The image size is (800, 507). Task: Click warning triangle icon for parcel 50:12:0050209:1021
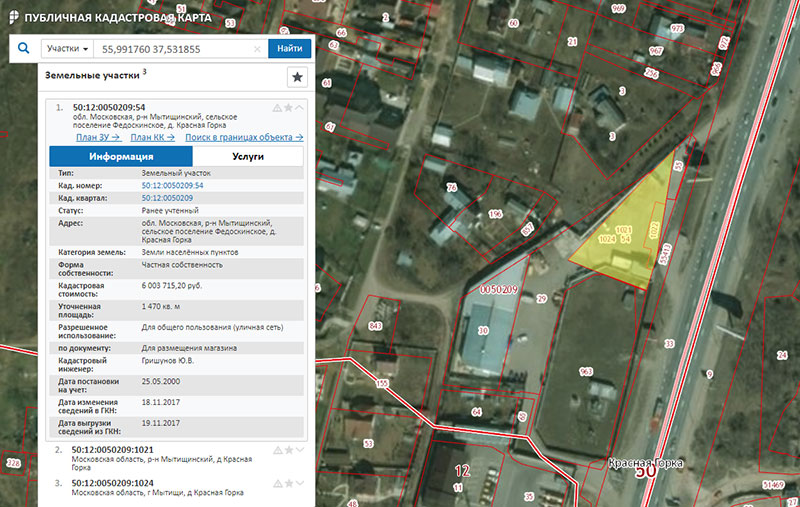(x=277, y=451)
